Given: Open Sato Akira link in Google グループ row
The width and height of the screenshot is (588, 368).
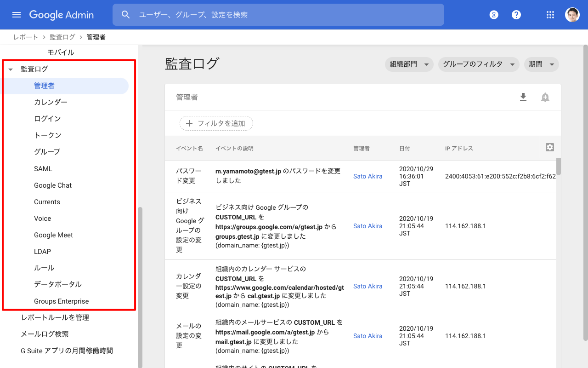Looking at the screenshot, I should [368, 226].
